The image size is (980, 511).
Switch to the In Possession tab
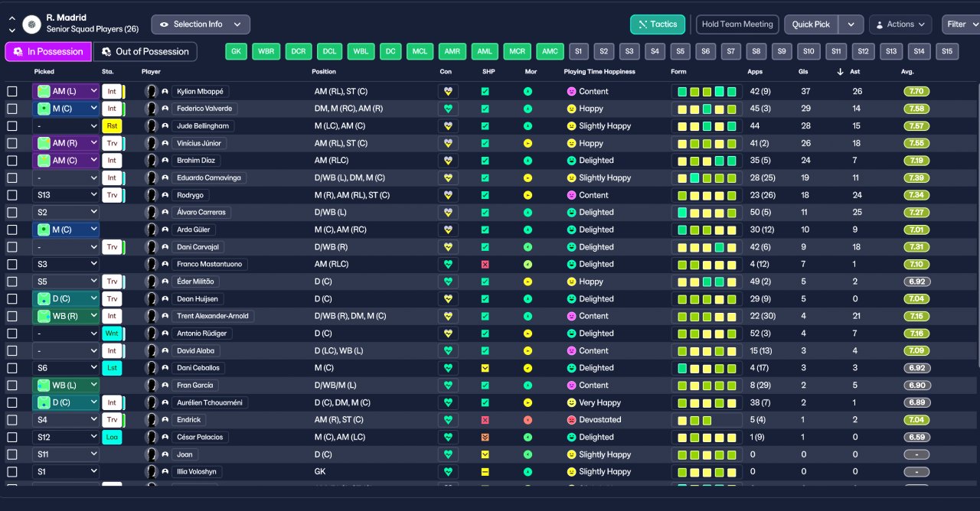tap(48, 52)
